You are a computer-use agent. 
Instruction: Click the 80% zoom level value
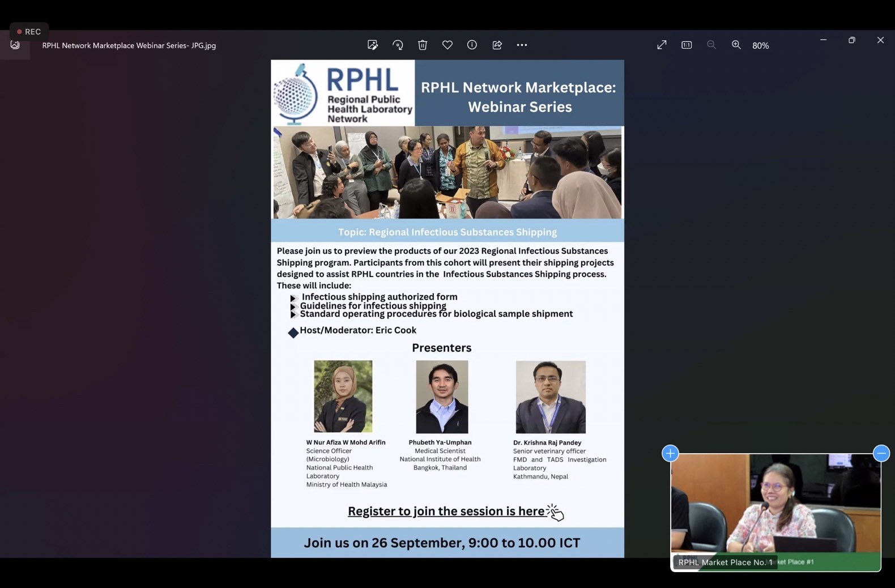761,45
